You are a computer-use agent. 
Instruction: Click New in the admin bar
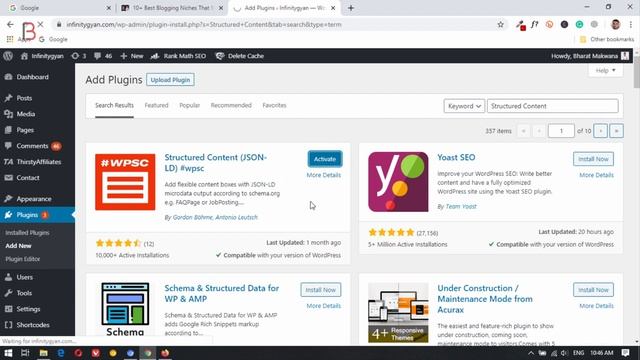coord(132,56)
